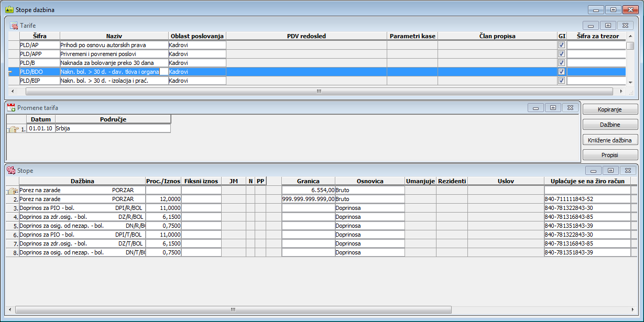Click the Stope percent icon
The width and height of the screenshot is (644, 322).
(11, 170)
